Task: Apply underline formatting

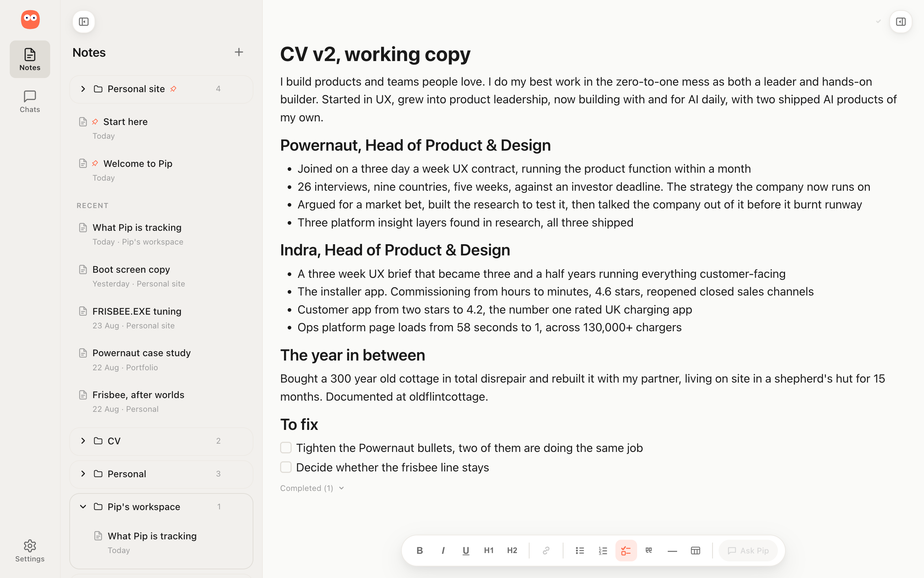Action: click(466, 551)
